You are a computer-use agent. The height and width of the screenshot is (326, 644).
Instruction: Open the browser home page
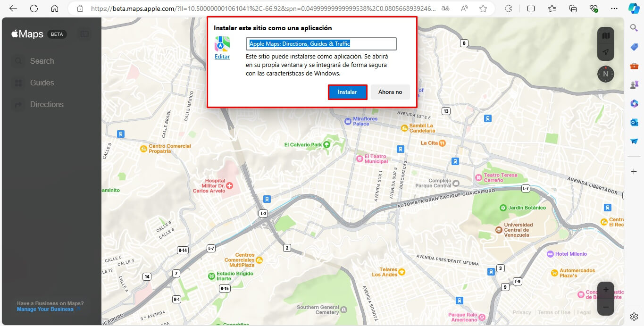pos(55,8)
